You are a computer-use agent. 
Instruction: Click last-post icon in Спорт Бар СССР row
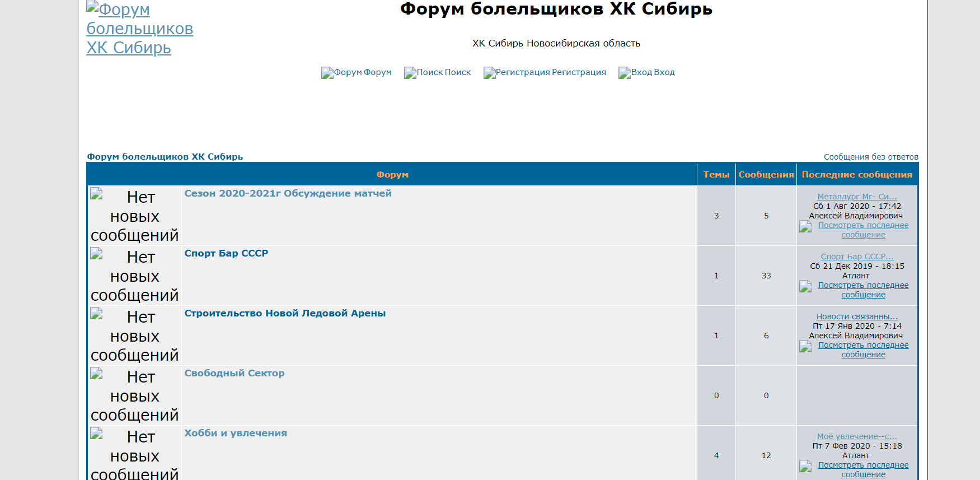(x=805, y=286)
